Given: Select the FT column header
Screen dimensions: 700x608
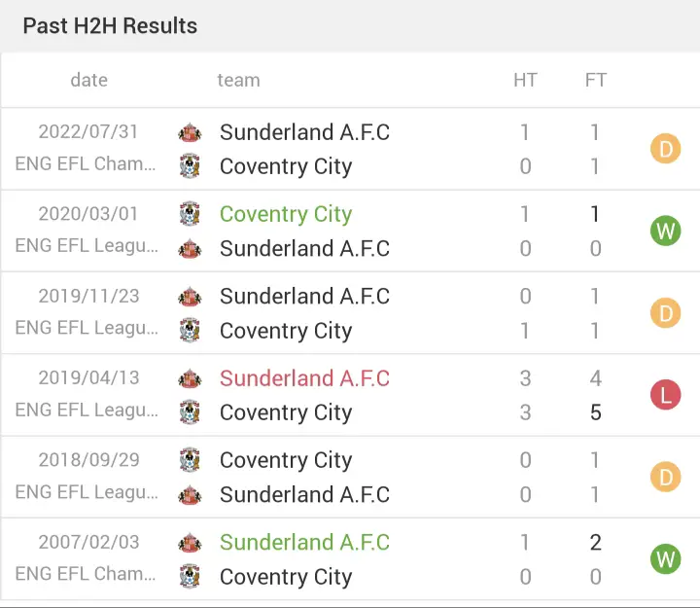Looking at the screenshot, I should tap(596, 80).
